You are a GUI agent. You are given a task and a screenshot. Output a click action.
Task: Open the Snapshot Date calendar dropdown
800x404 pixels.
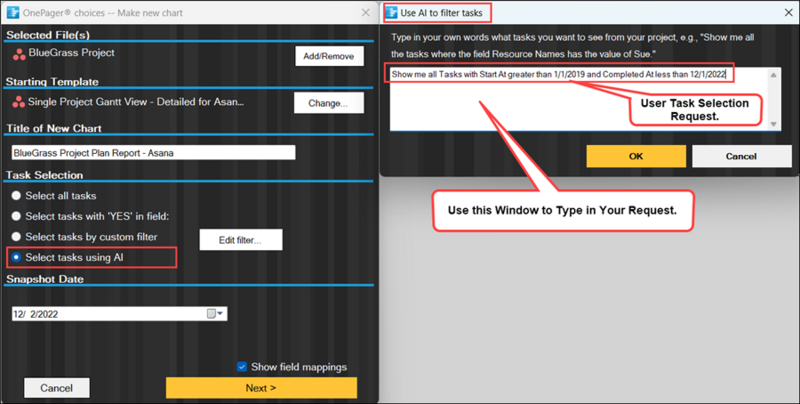(x=215, y=314)
